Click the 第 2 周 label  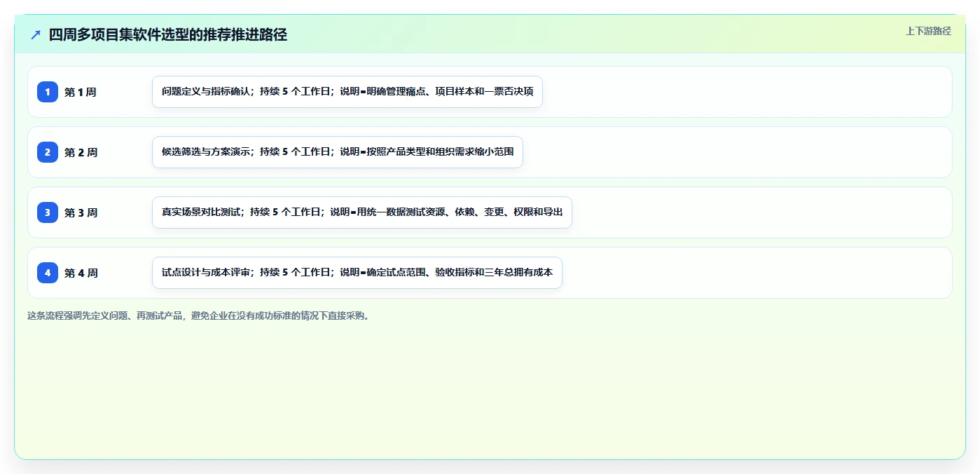tap(81, 152)
